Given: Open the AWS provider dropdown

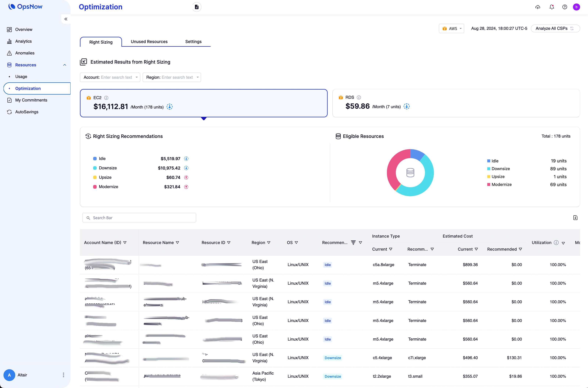Looking at the screenshot, I should (x=451, y=29).
